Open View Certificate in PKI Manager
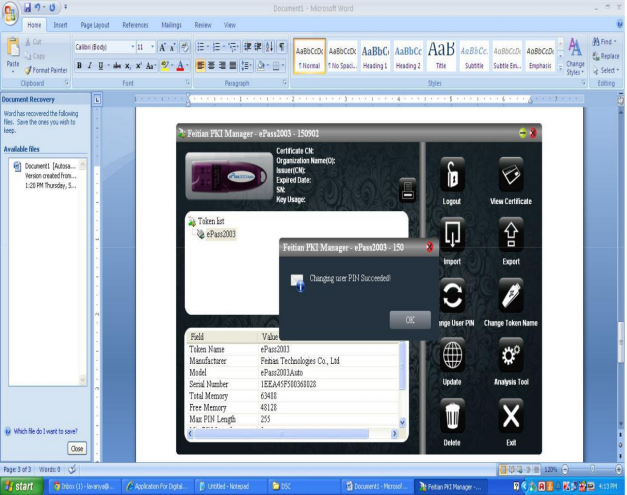Image resolution: width=627 pixels, height=495 pixels. (x=511, y=176)
